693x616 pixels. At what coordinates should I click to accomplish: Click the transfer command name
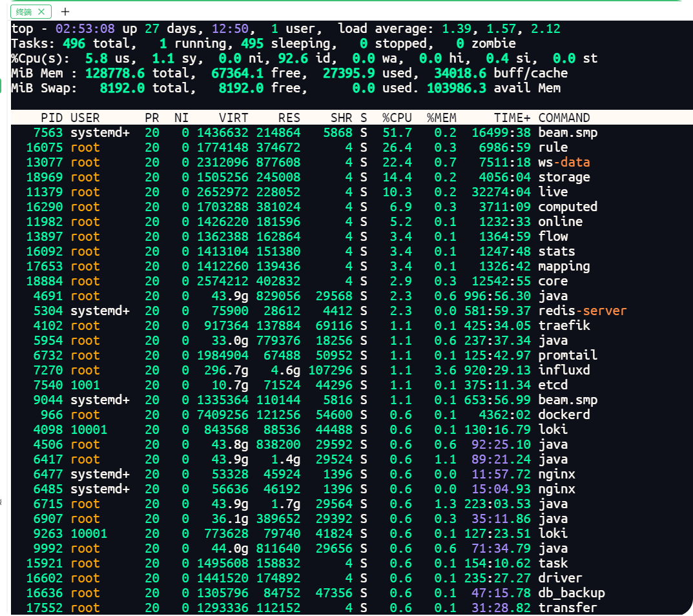(568, 608)
